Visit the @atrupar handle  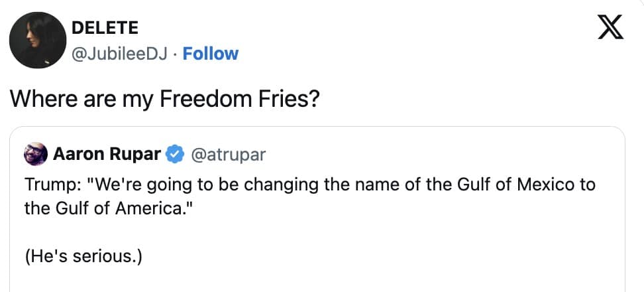coord(228,155)
